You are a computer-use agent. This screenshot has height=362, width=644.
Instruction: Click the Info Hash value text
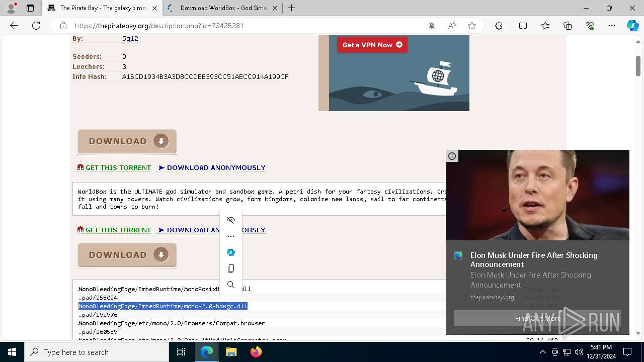click(205, 76)
